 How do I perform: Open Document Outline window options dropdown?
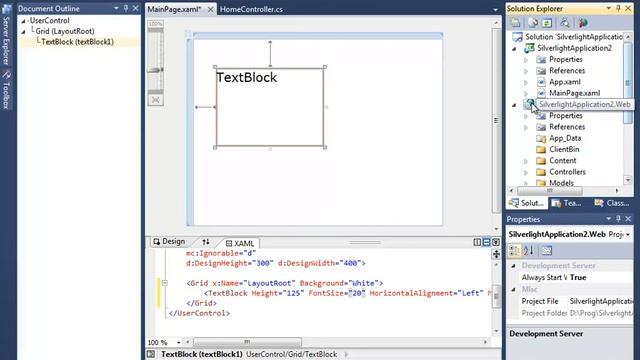point(116,8)
